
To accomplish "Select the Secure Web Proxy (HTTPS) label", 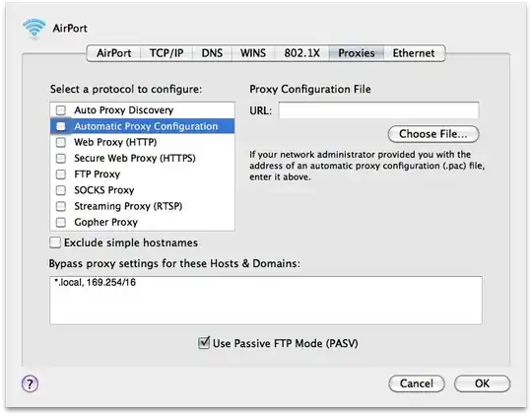I will pyautogui.click(x=135, y=158).
